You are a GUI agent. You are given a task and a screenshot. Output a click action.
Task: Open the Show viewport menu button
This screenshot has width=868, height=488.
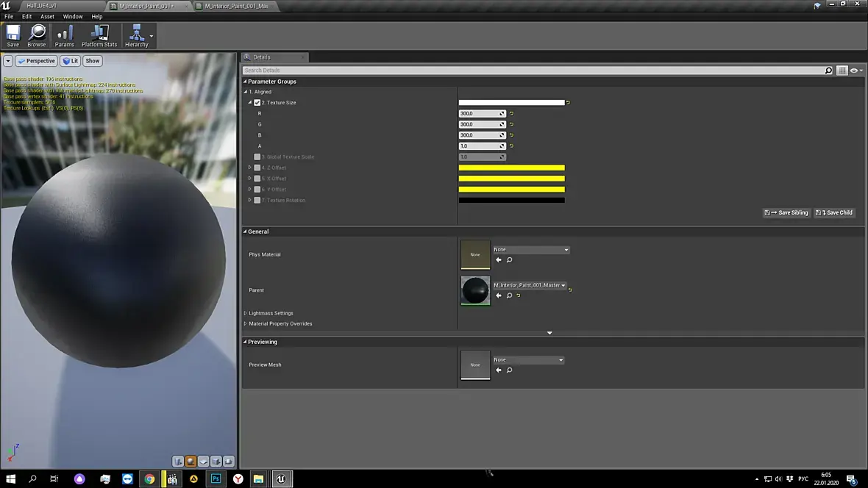pos(93,61)
